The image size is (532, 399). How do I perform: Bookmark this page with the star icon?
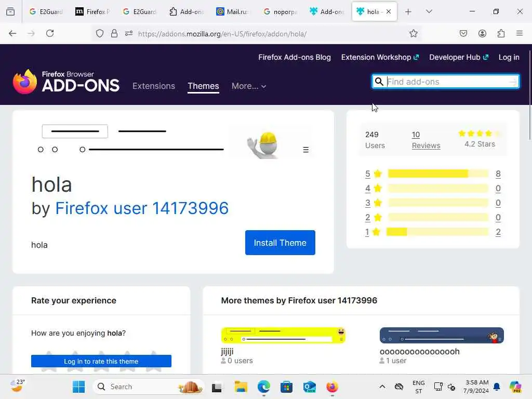[413, 33]
